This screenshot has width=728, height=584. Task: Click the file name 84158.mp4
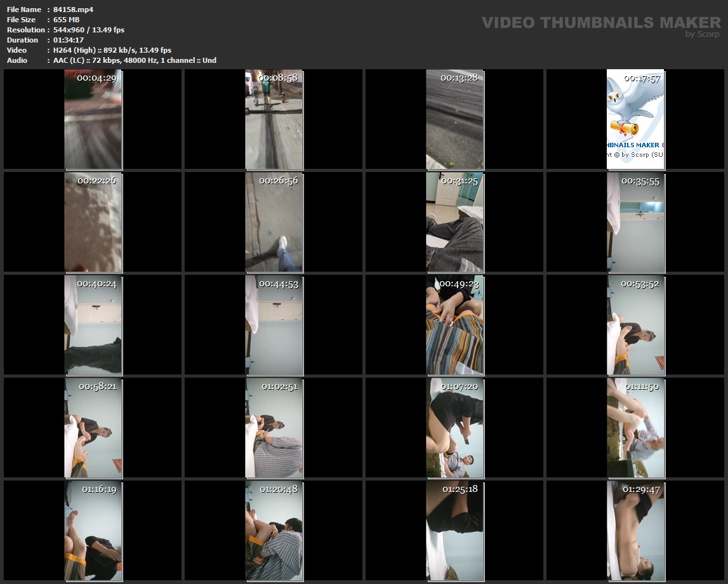tap(74, 10)
